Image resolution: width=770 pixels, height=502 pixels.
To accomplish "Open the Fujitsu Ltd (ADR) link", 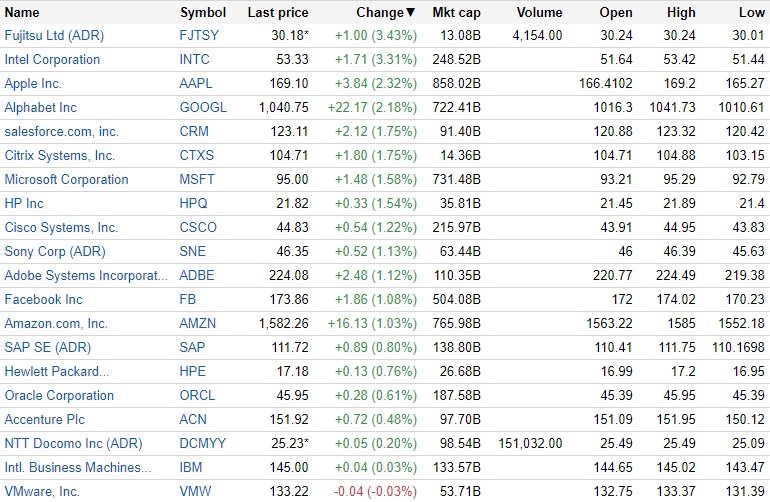I will [x=54, y=35].
